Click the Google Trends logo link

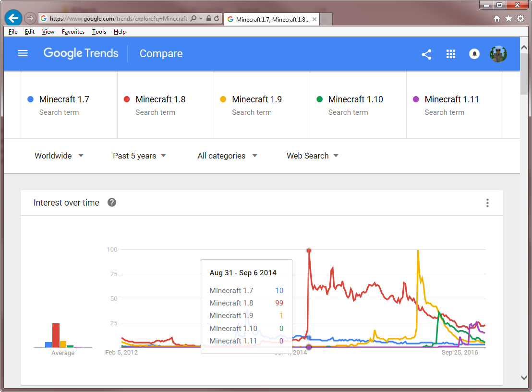point(81,53)
